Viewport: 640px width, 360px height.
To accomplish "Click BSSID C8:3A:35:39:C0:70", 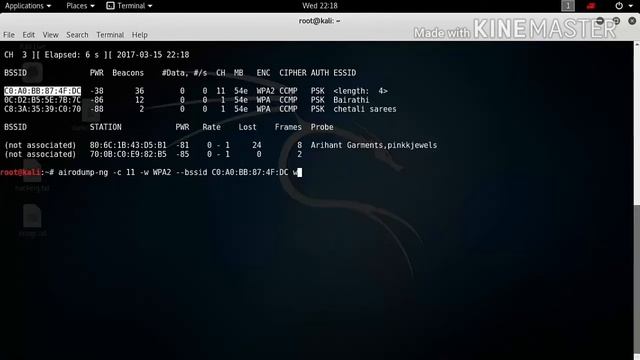I will pyautogui.click(x=42, y=109).
